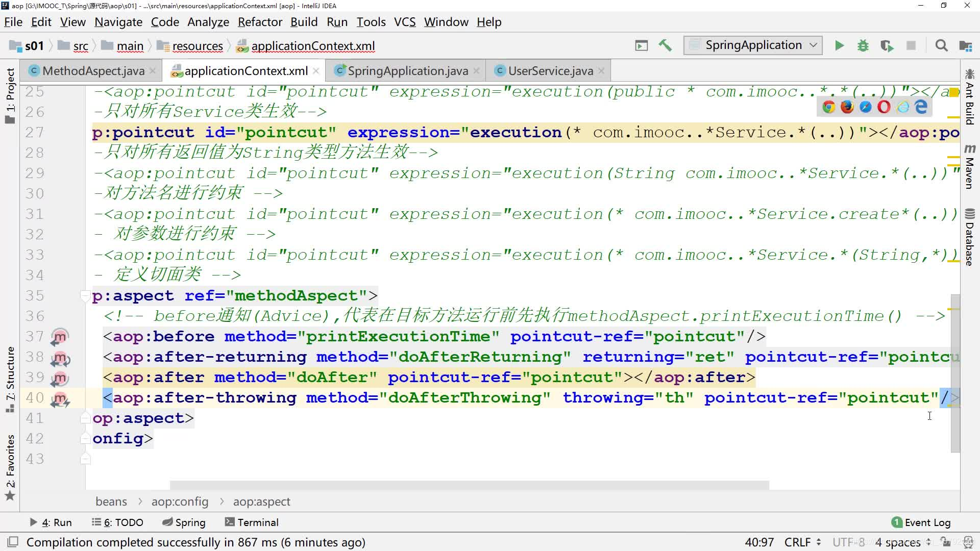Image resolution: width=980 pixels, height=551 pixels.
Task: Click the toolbar window icon left of the hammer
Action: coord(642,46)
